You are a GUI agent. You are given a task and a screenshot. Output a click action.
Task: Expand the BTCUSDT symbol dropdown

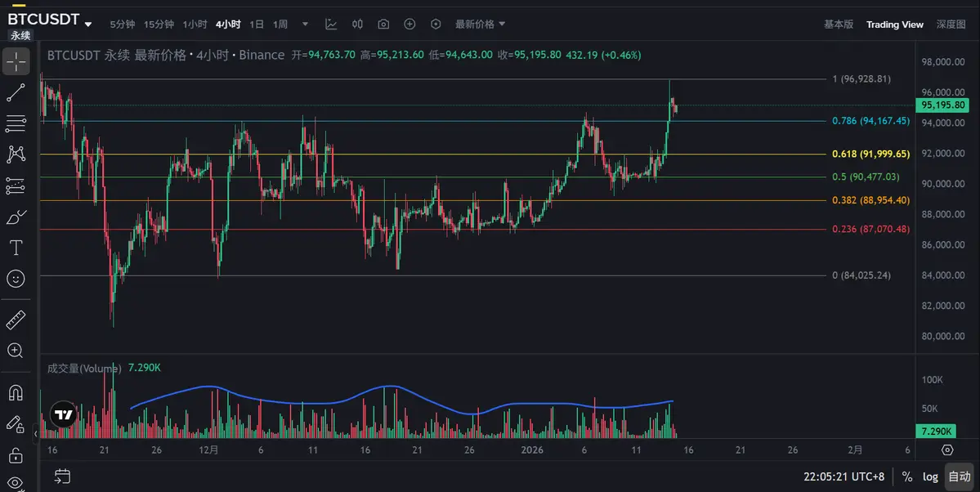(88, 25)
